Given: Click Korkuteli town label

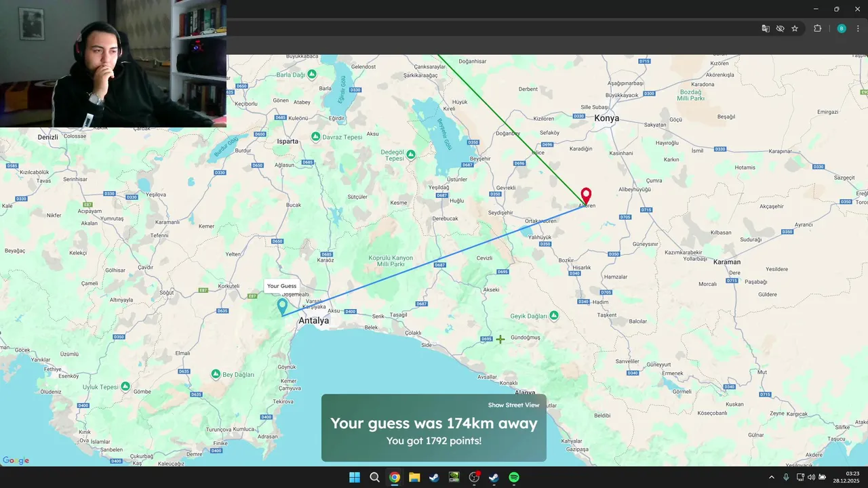Looking at the screenshot, I should [229, 286].
